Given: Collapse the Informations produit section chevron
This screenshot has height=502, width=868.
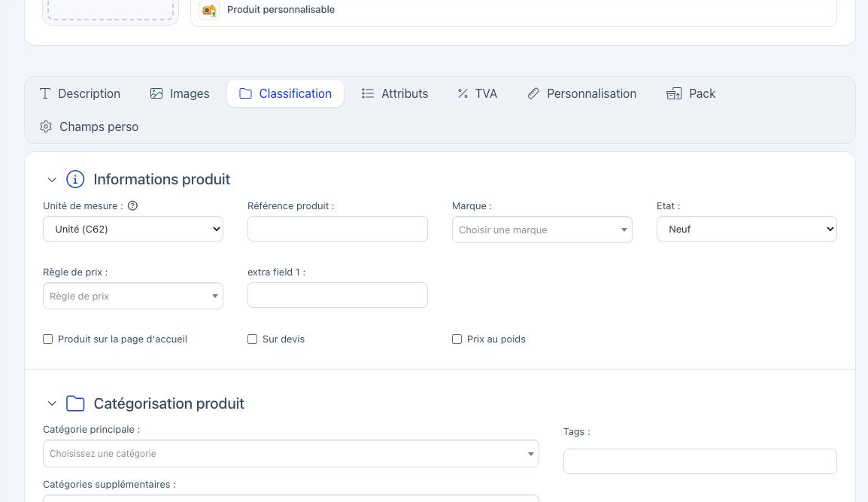Looking at the screenshot, I should (x=52, y=180).
